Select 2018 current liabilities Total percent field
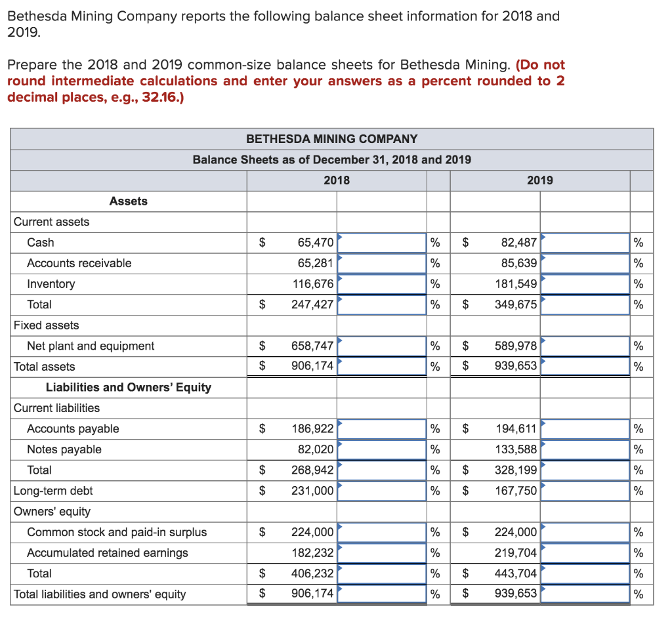The height and width of the screenshot is (618, 672). click(381, 470)
